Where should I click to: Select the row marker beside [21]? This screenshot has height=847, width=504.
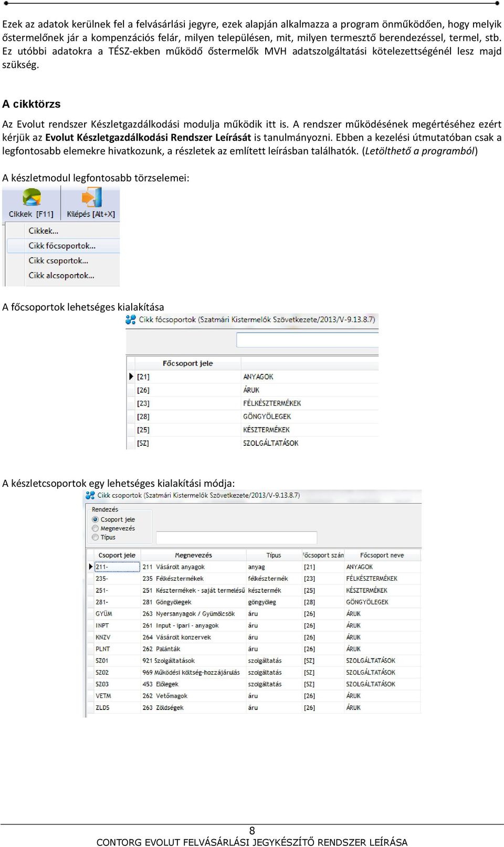pos(131,377)
